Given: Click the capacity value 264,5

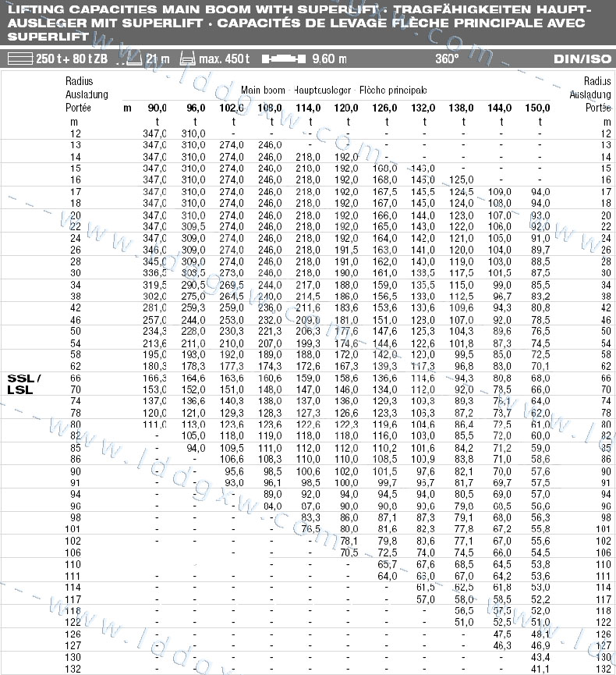Looking at the screenshot, I should (232, 297).
